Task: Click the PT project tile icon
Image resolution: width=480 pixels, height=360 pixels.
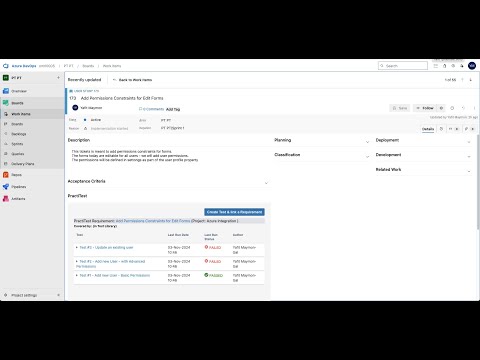Action: 6,78
